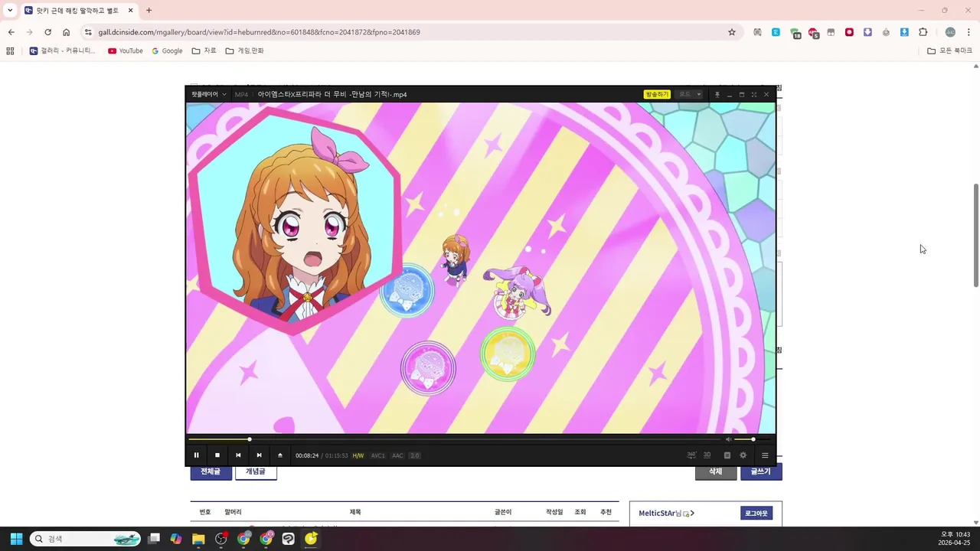Click the 로그아웃 logout button

click(756, 513)
